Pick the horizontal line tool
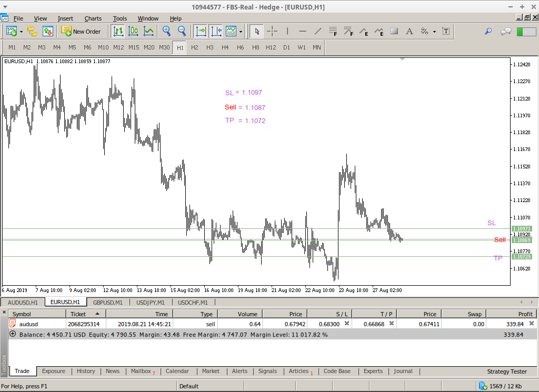Image resolution: width=539 pixels, height=392 pixels. point(303,32)
